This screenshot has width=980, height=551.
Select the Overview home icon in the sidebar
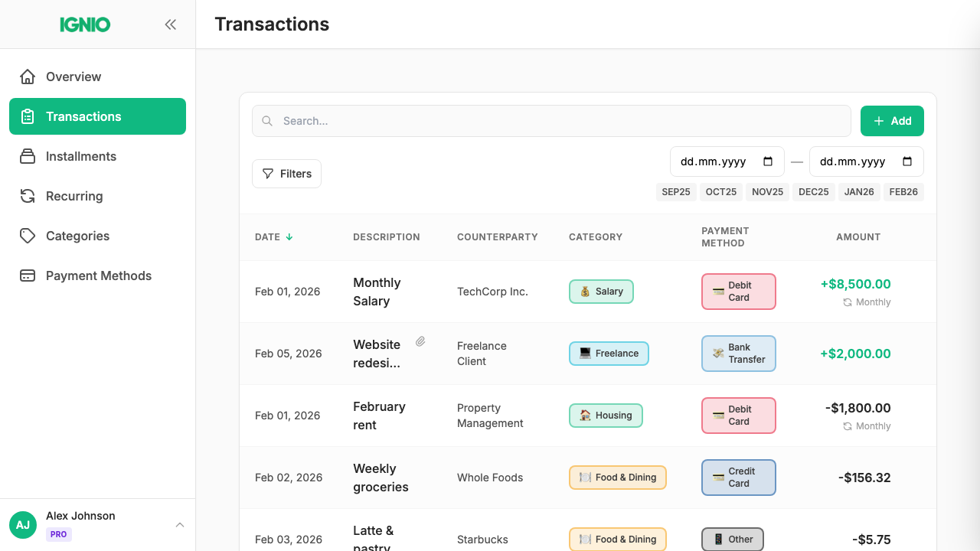click(x=28, y=77)
